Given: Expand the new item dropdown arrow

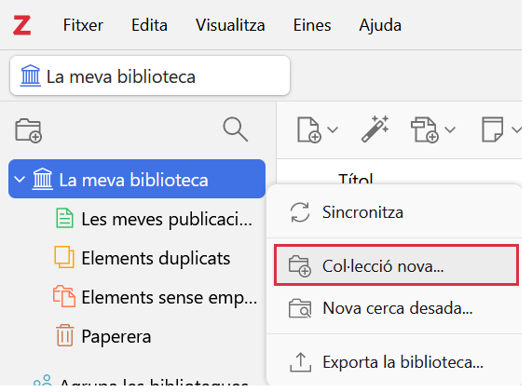Looking at the screenshot, I should pos(333,129).
